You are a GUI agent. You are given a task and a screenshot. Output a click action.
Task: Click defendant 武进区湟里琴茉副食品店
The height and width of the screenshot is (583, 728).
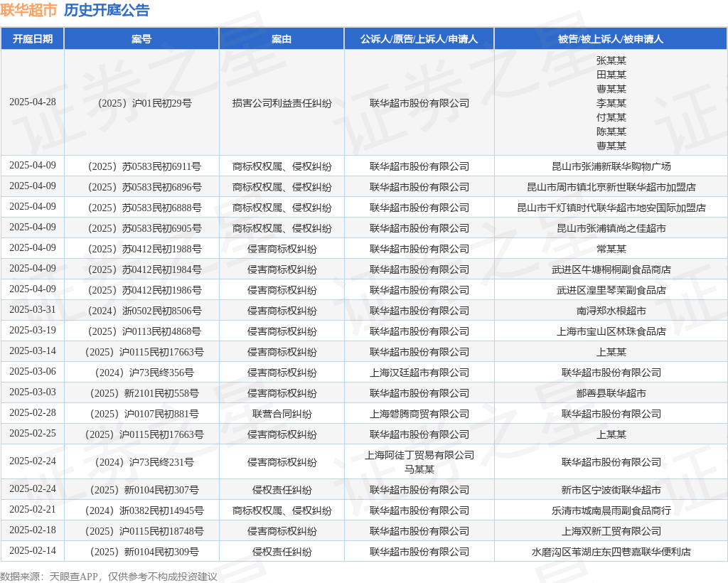click(x=611, y=290)
